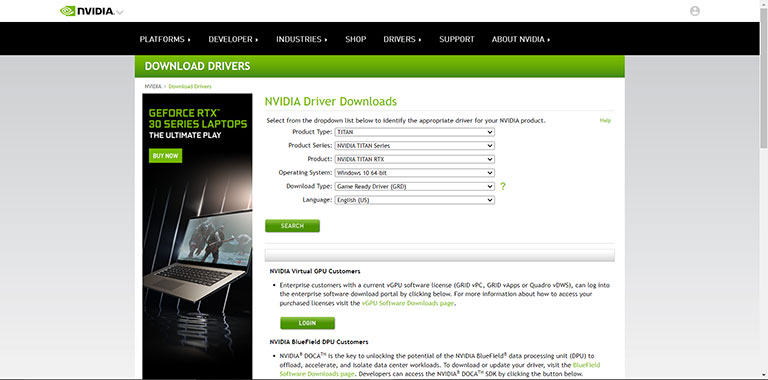This screenshot has width=768, height=380.
Task: Click the GeForce RTX 30 Series Laptops heading
Action: click(198, 119)
